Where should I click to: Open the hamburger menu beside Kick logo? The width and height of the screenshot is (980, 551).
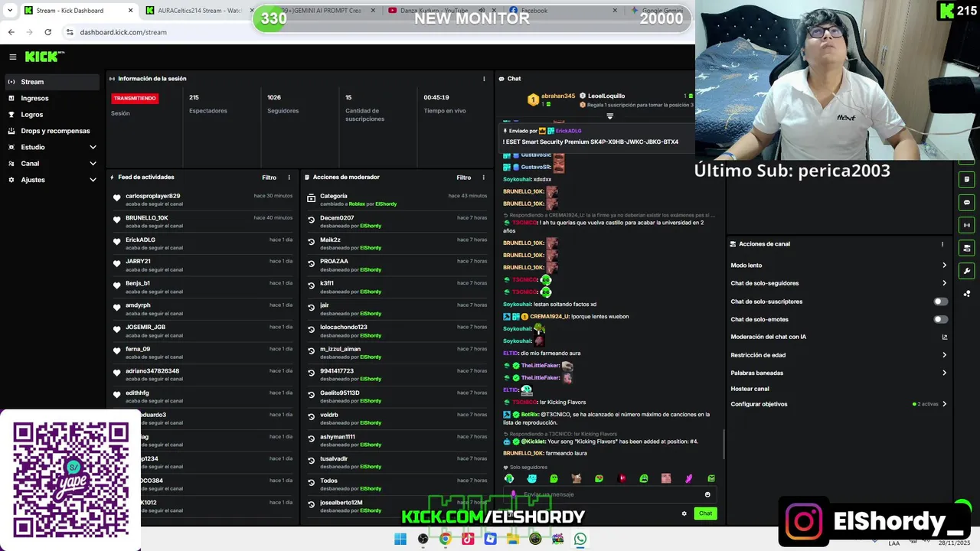12,57
